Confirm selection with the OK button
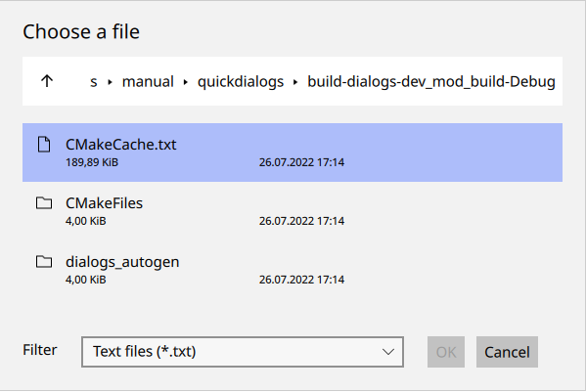 tap(446, 352)
